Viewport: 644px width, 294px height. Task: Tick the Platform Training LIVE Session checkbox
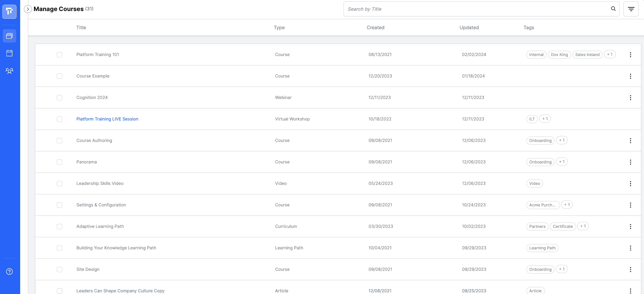[59, 119]
